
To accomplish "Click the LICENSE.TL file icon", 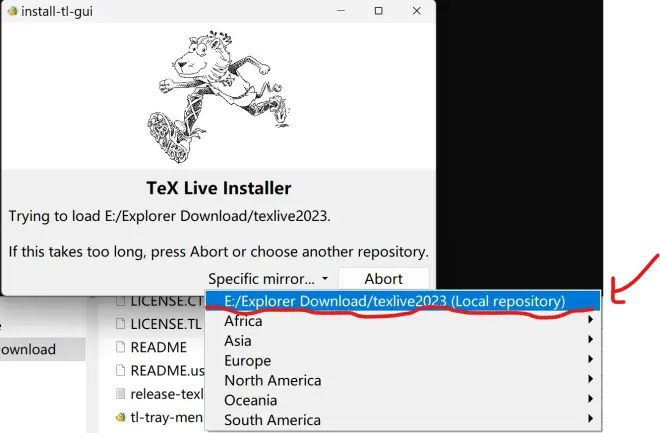I will pyautogui.click(x=120, y=324).
